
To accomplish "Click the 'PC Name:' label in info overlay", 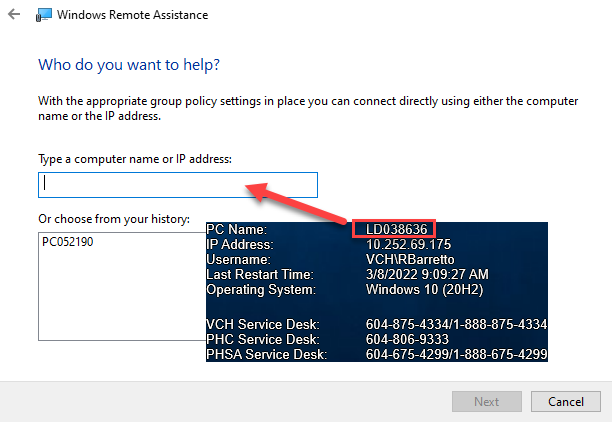I will coord(237,229).
